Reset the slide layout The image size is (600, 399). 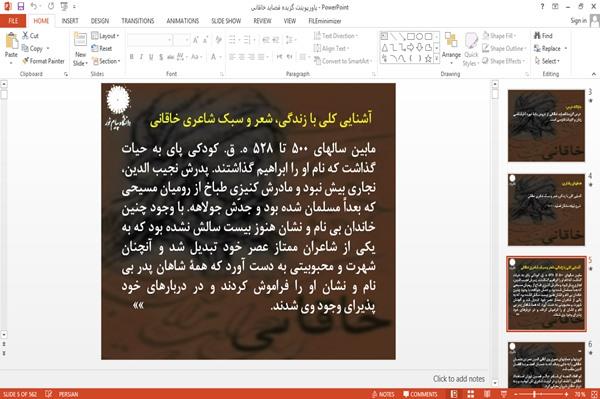[101, 49]
